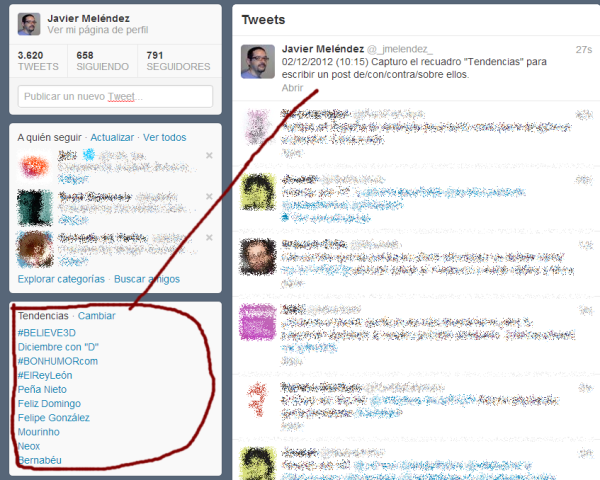
Task: Click @_jmelendez_ handle in top tweet
Action: 400,49
